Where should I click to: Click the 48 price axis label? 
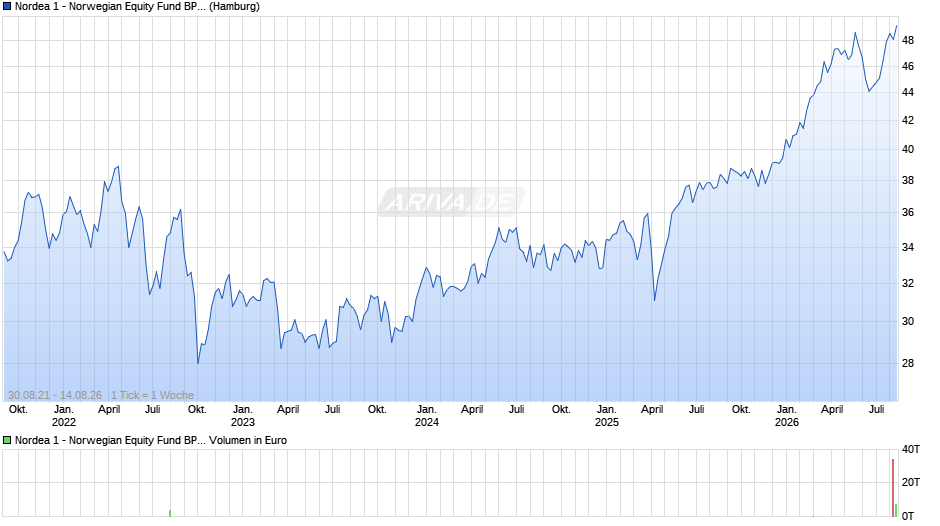[x=908, y=40]
